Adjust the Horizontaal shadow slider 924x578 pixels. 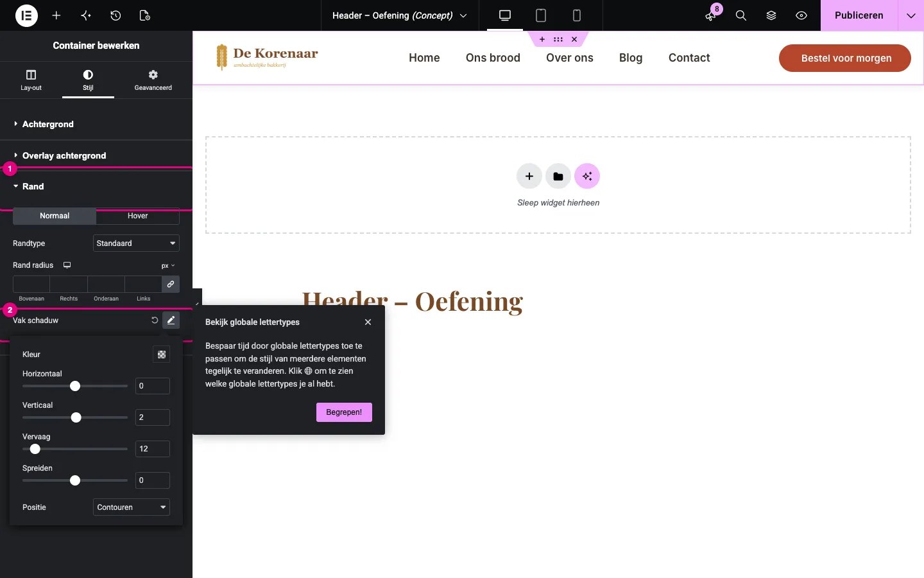coord(75,386)
